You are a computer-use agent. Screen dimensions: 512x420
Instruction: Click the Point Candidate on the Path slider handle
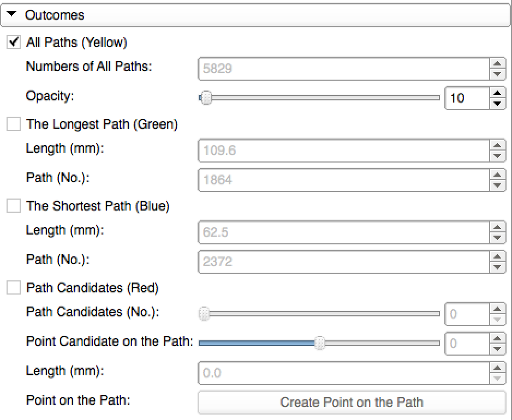point(320,343)
